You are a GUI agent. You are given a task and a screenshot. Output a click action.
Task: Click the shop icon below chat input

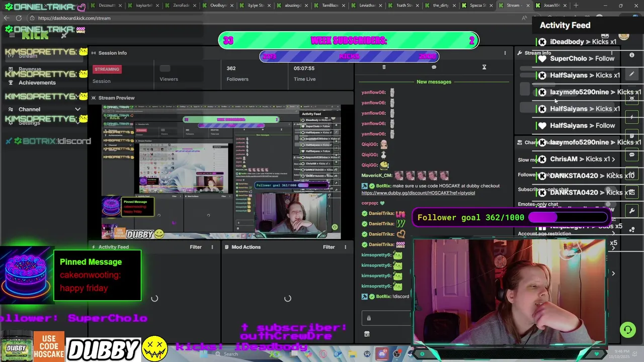click(367, 334)
